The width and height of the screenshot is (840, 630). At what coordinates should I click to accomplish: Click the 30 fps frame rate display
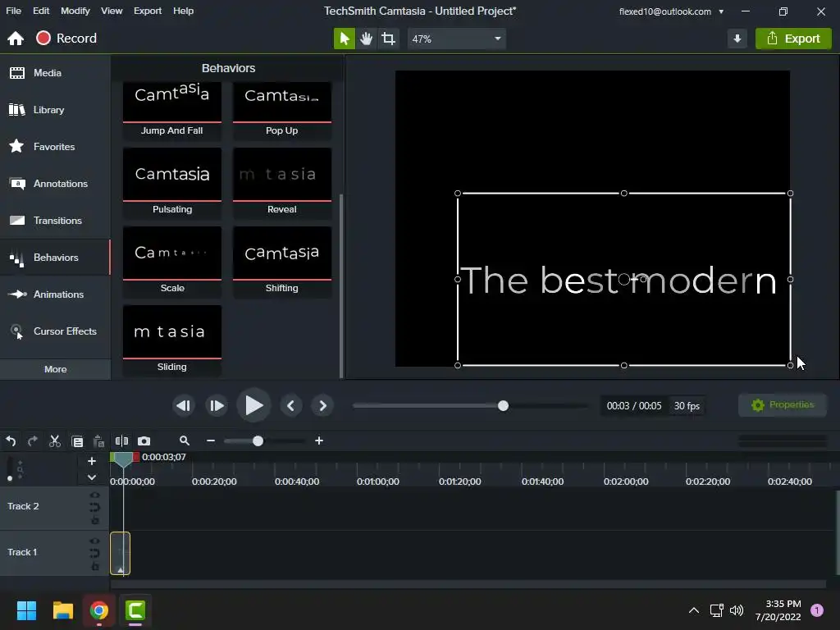[x=687, y=406]
